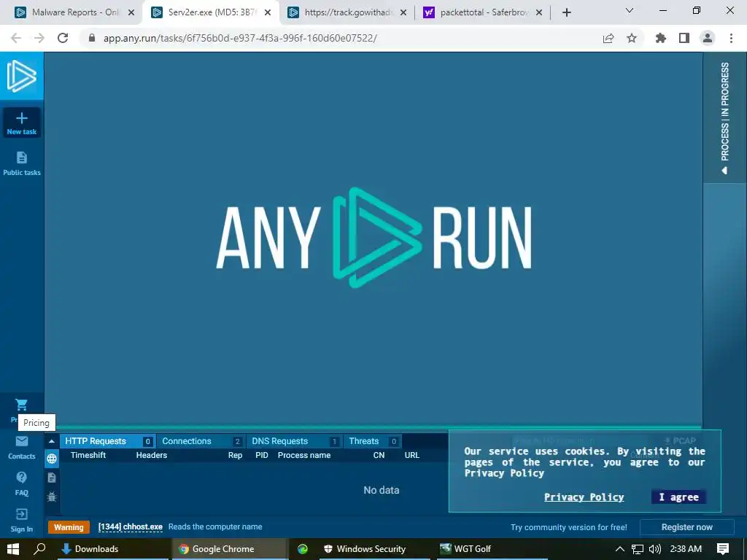Switch to DNS Requests tab

294,441
